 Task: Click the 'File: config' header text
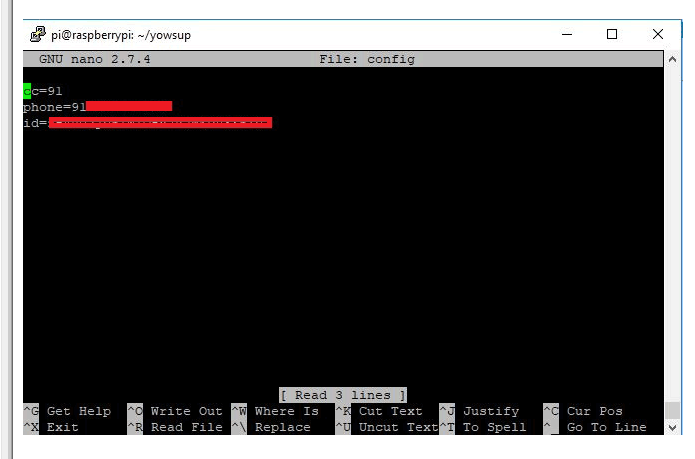tap(367, 59)
